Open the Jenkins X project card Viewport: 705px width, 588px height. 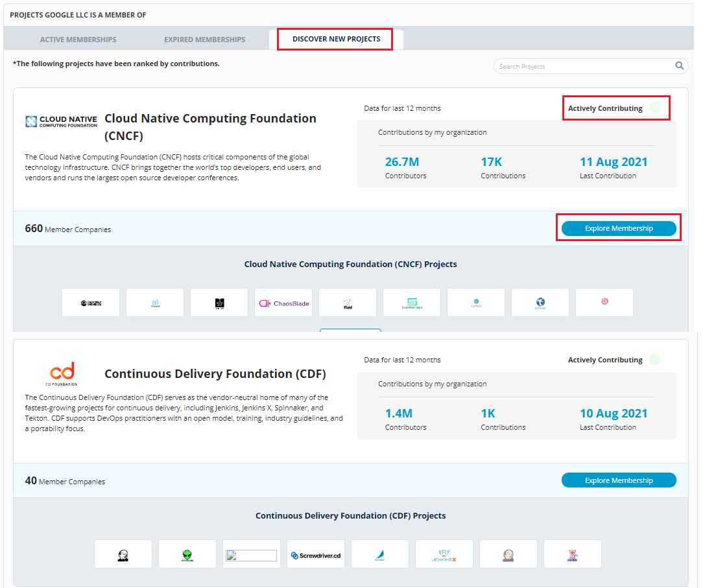444,554
